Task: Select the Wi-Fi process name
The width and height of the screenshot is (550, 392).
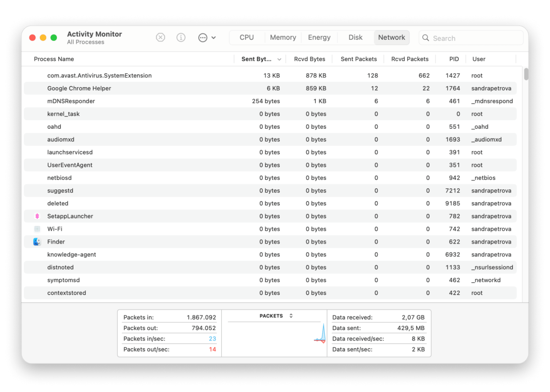Action: tap(55, 229)
